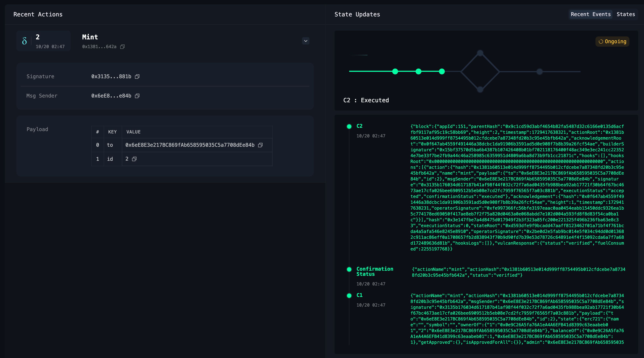Click the 'C2 : Executed' status label
The image size is (644, 358).
point(366,100)
